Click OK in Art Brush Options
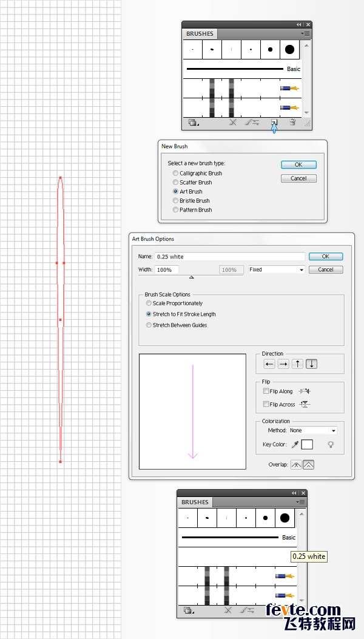364x639 pixels. [326, 256]
